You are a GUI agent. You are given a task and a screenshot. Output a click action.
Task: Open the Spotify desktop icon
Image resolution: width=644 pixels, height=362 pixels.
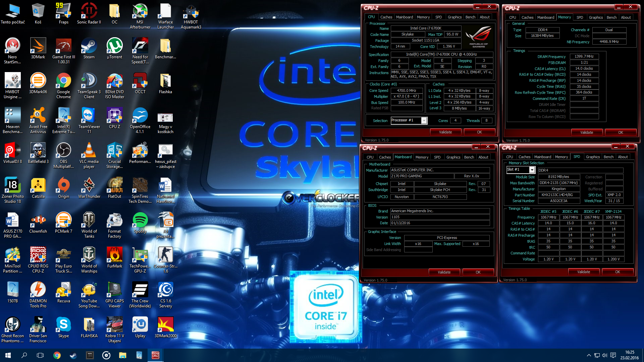point(140,223)
